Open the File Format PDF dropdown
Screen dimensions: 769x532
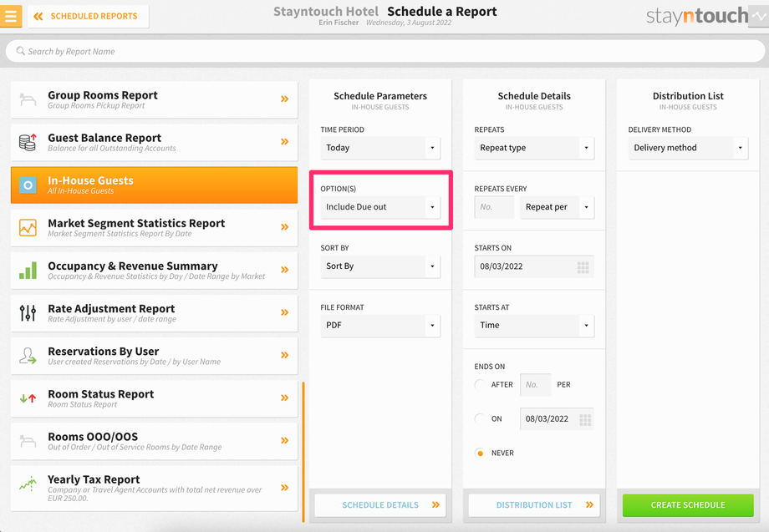coord(380,325)
